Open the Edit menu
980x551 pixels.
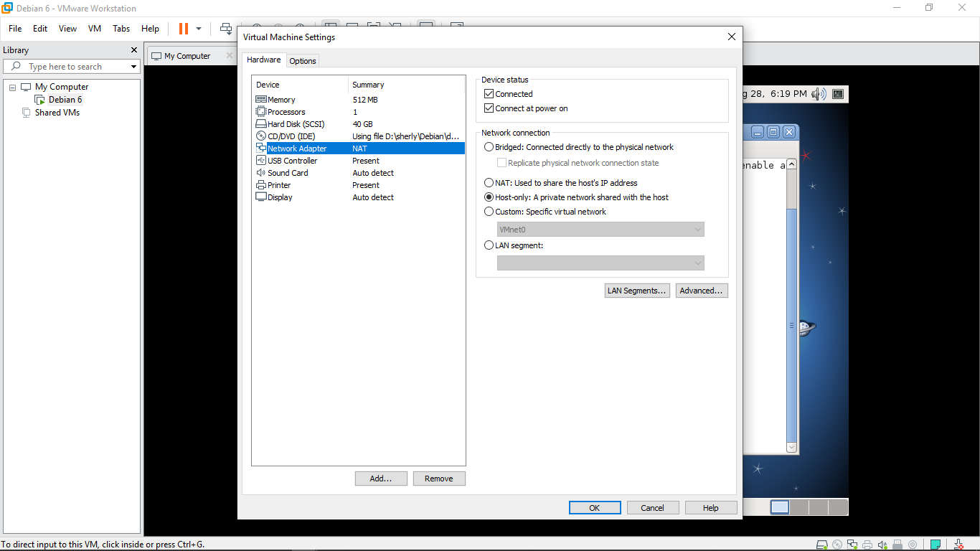click(40, 29)
